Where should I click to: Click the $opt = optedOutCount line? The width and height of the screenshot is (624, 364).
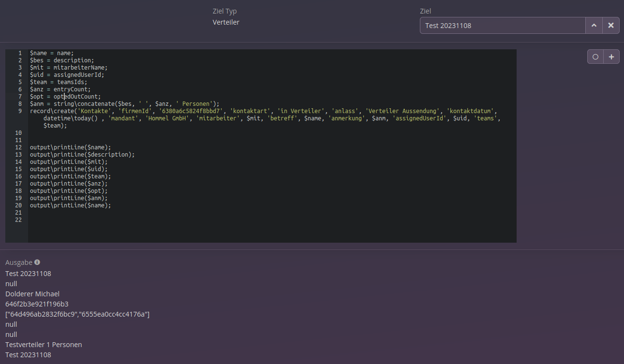coord(65,97)
